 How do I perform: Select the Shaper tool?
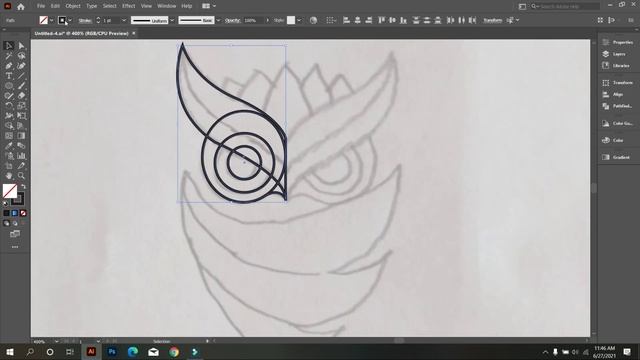(9, 96)
